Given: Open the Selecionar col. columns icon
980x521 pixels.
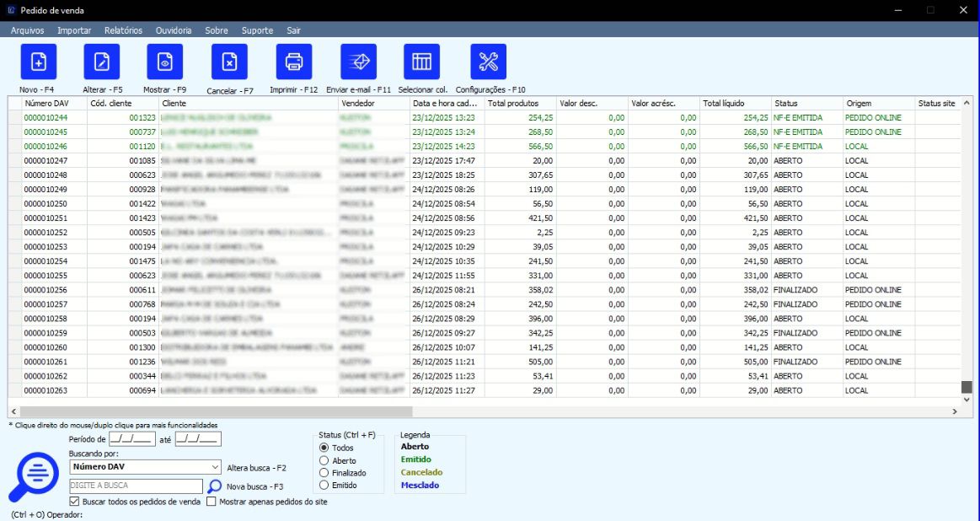Looking at the screenshot, I should [421, 62].
